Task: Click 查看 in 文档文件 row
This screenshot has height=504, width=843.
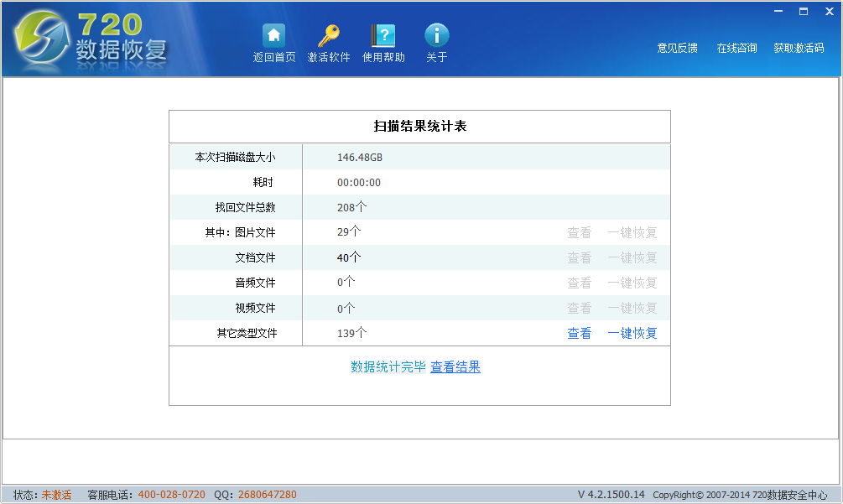Action: pos(579,258)
